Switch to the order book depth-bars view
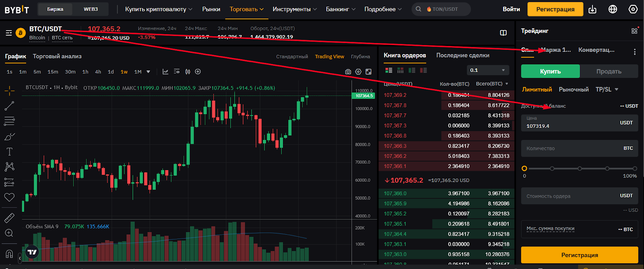 pos(400,70)
